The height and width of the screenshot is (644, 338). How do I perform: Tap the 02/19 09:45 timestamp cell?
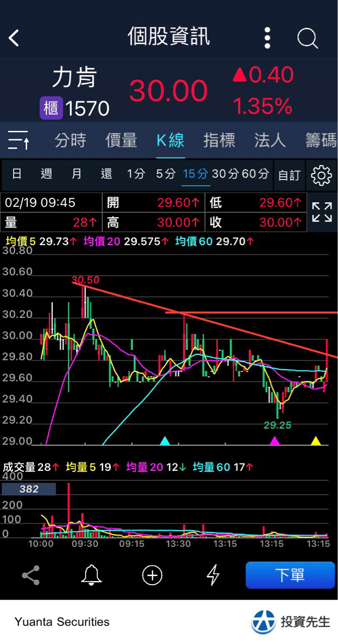point(51,203)
